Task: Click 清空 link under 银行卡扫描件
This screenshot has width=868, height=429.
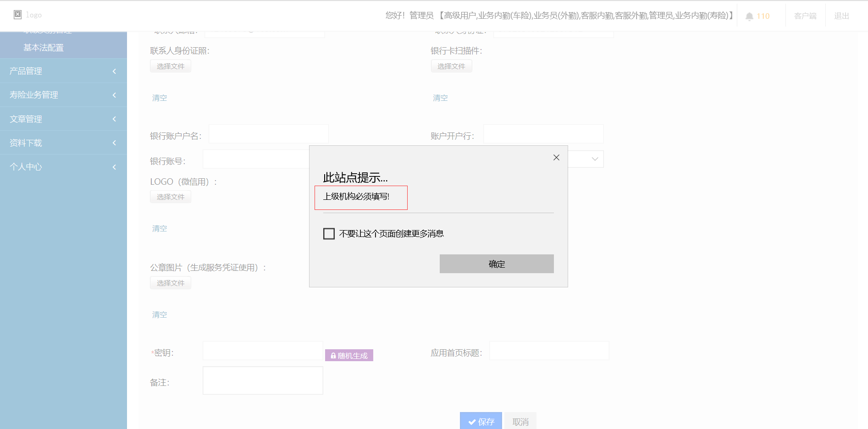Action: pyautogui.click(x=440, y=98)
